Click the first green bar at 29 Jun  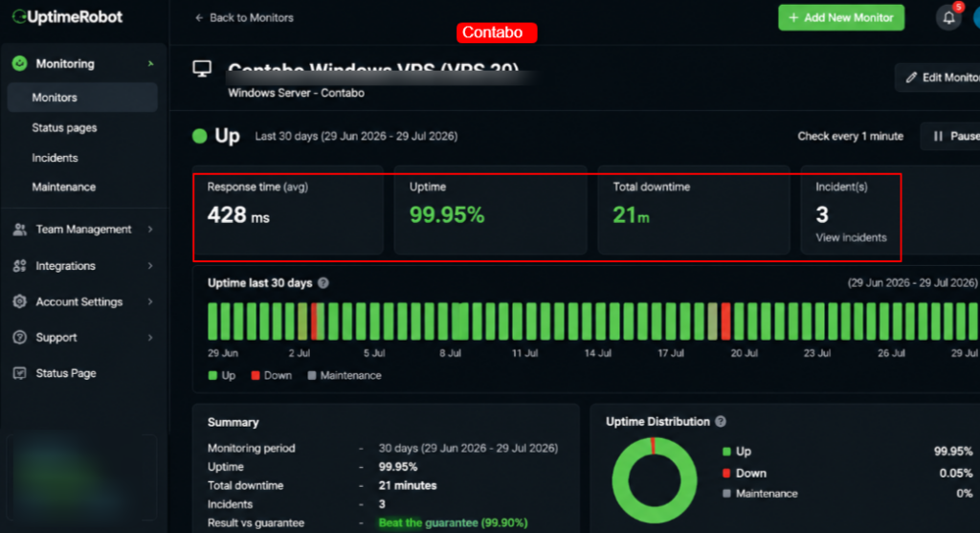(212, 322)
